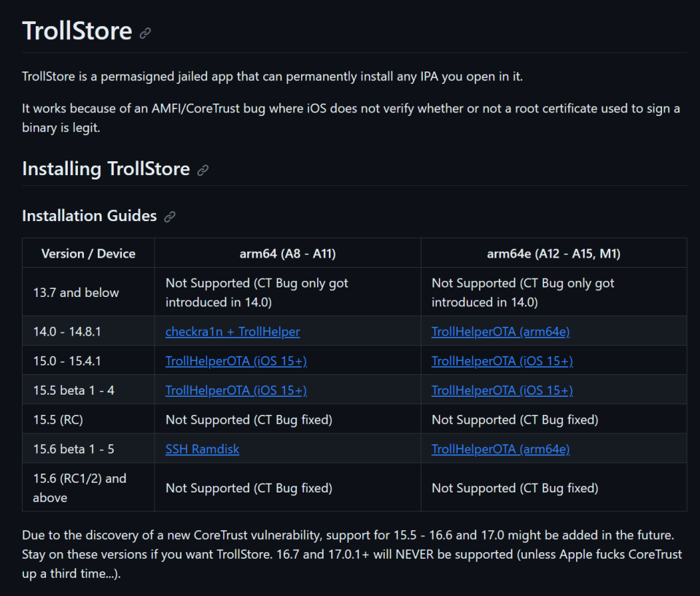
Task: Click the TrollStore main heading
Action: [77, 31]
